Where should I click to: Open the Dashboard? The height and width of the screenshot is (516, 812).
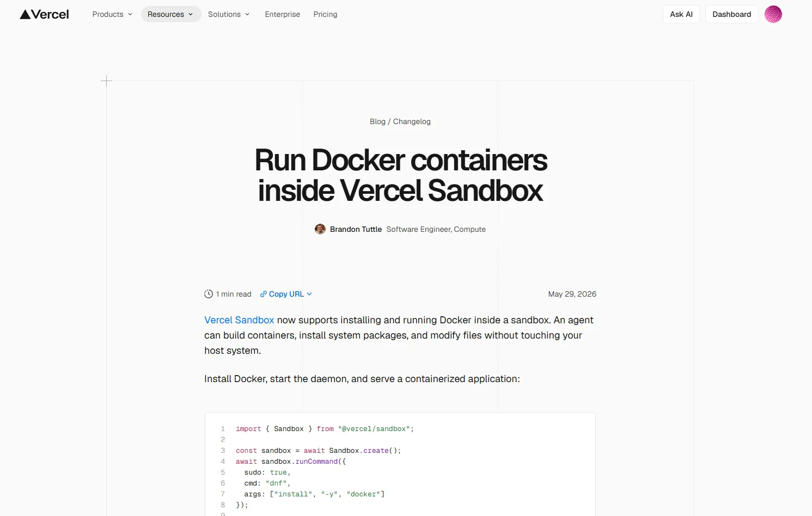pyautogui.click(x=731, y=14)
